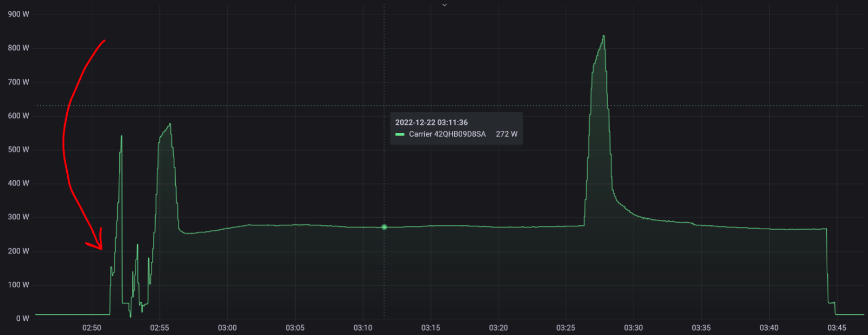The width and height of the screenshot is (868, 335).
Task: Click the 400 W y-axis label
Action: 18,183
